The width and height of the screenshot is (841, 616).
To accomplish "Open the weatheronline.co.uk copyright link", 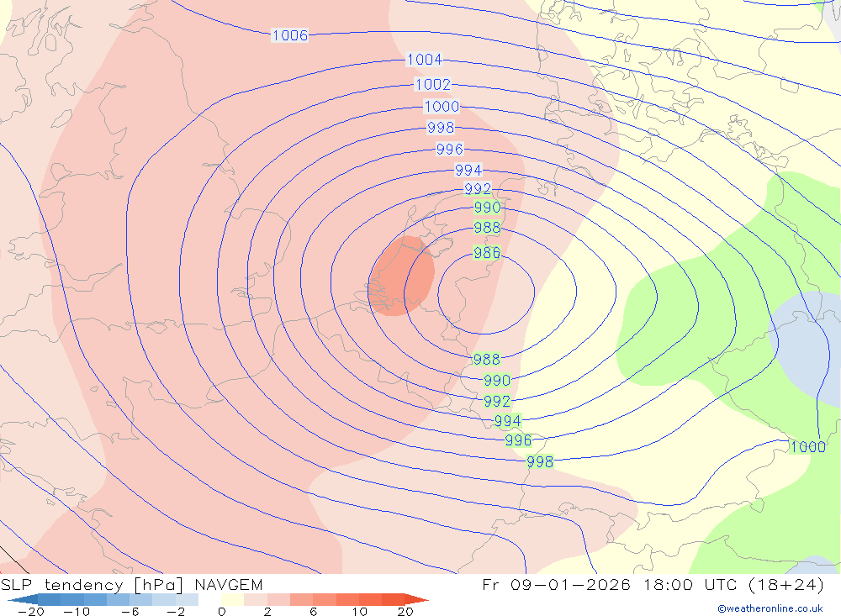I will tap(770, 608).
